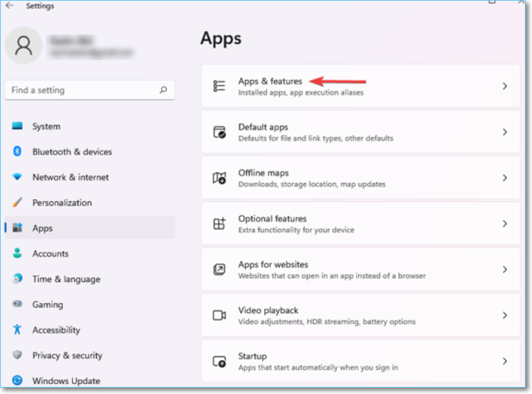
Task: Select Network & internet in the sidebar
Action: coord(71,177)
